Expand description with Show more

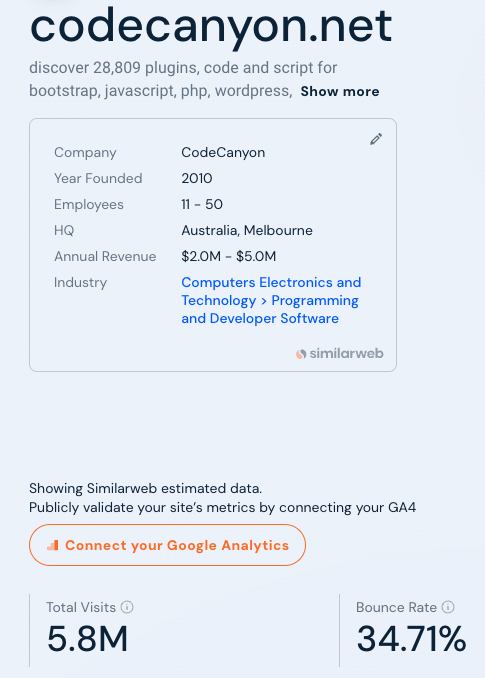click(340, 91)
